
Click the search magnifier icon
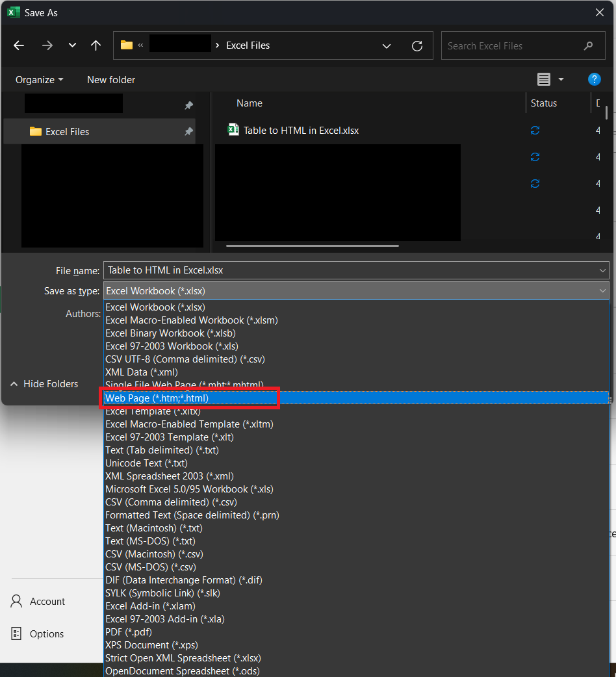click(x=588, y=45)
